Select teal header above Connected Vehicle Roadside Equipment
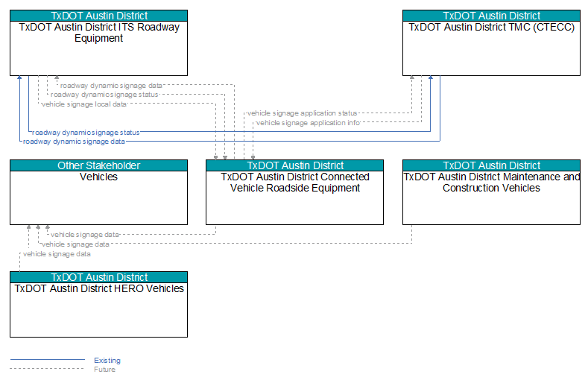This screenshot has width=588, height=383. point(295,165)
